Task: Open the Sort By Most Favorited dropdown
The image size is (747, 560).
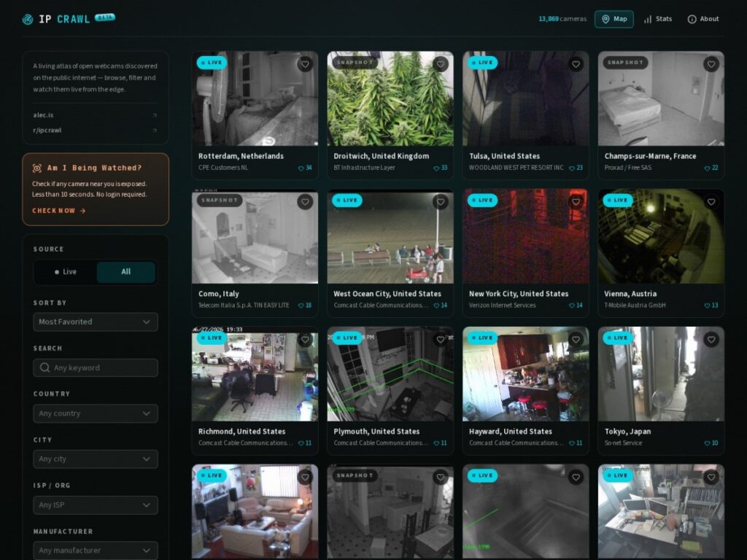Action: pos(96,322)
